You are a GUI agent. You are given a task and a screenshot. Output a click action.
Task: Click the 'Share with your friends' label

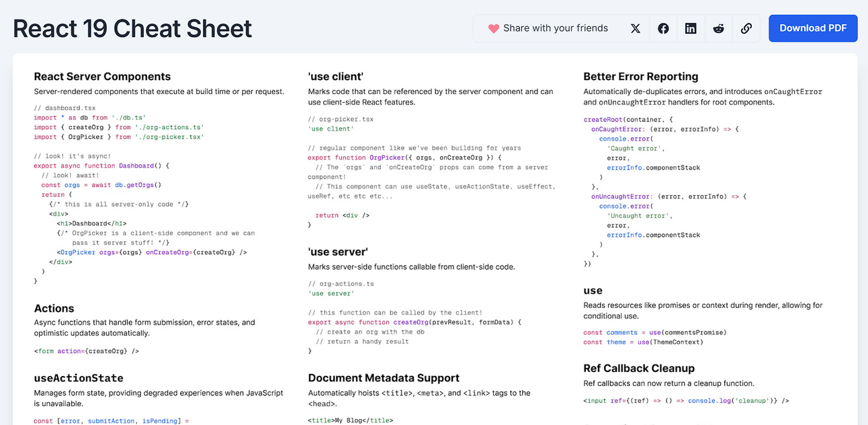coord(556,28)
